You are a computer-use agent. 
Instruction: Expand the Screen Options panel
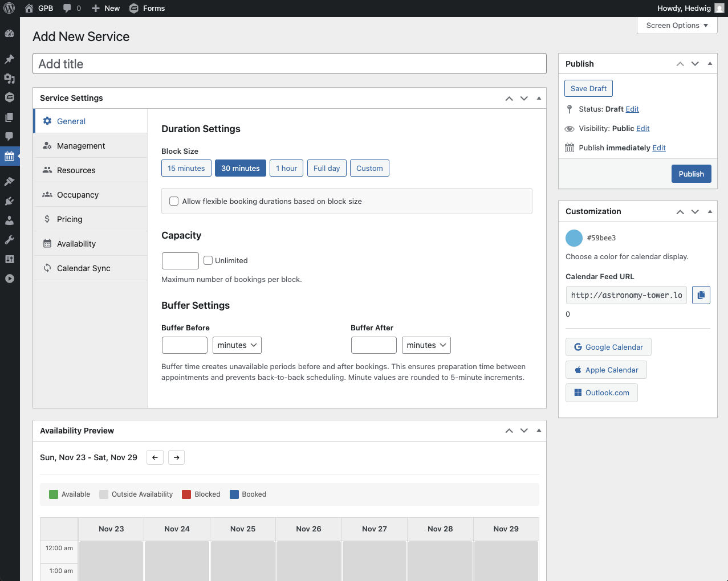[x=677, y=26]
